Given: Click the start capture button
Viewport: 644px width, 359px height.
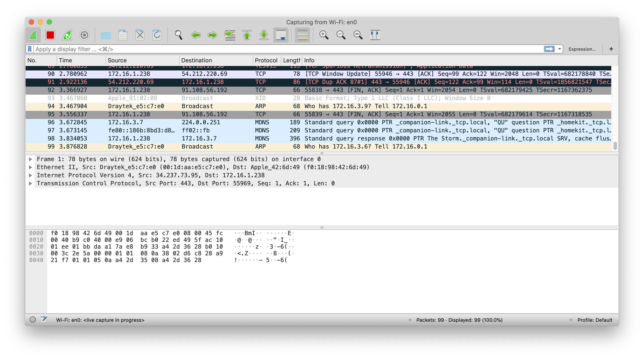Looking at the screenshot, I should pyautogui.click(x=34, y=35).
